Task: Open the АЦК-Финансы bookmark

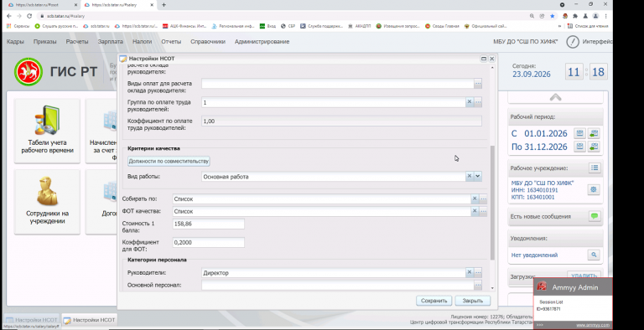Action: coord(184,26)
